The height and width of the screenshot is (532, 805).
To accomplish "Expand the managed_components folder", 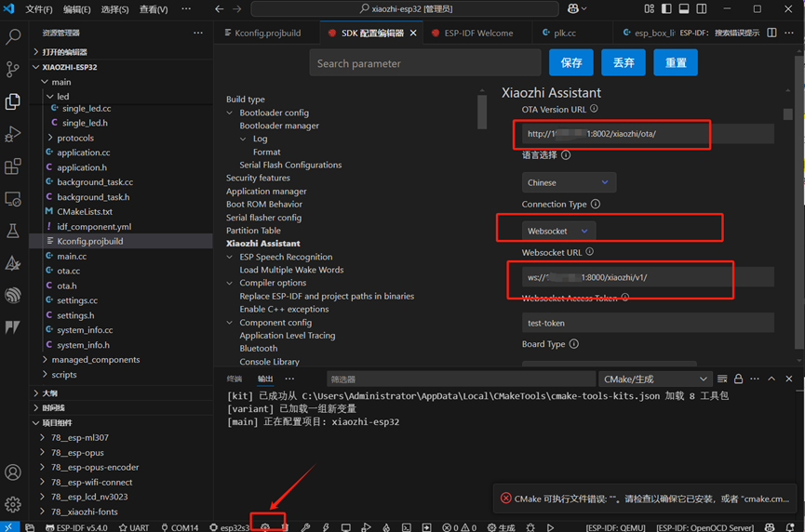I will pyautogui.click(x=96, y=360).
